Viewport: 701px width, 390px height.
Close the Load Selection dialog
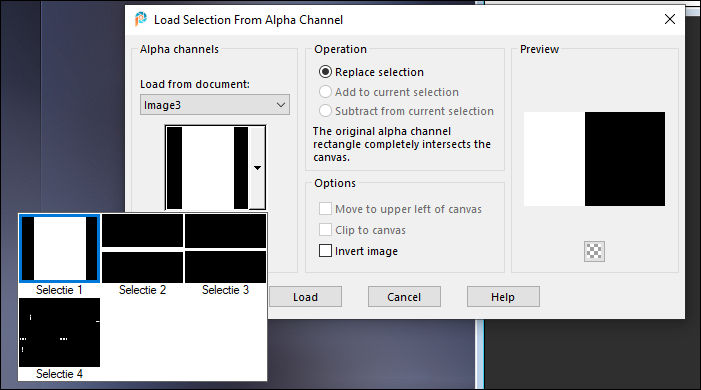pyautogui.click(x=670, y=19)
